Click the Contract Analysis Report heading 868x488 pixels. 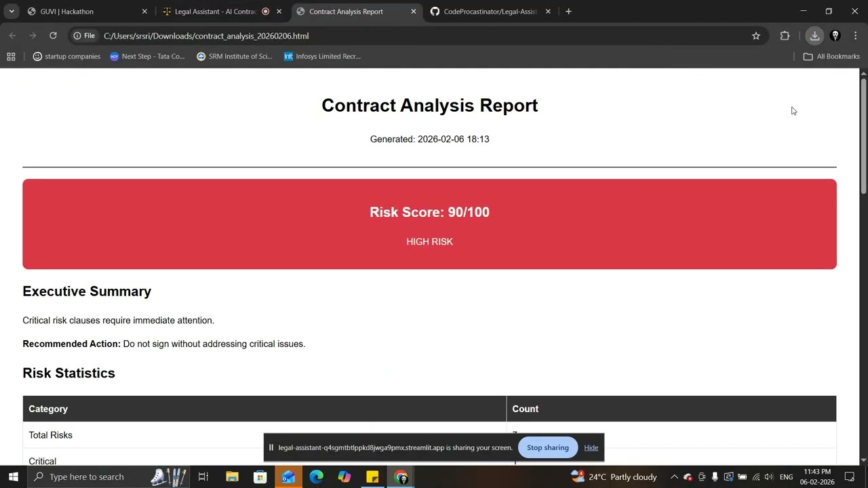click(429, 105)
